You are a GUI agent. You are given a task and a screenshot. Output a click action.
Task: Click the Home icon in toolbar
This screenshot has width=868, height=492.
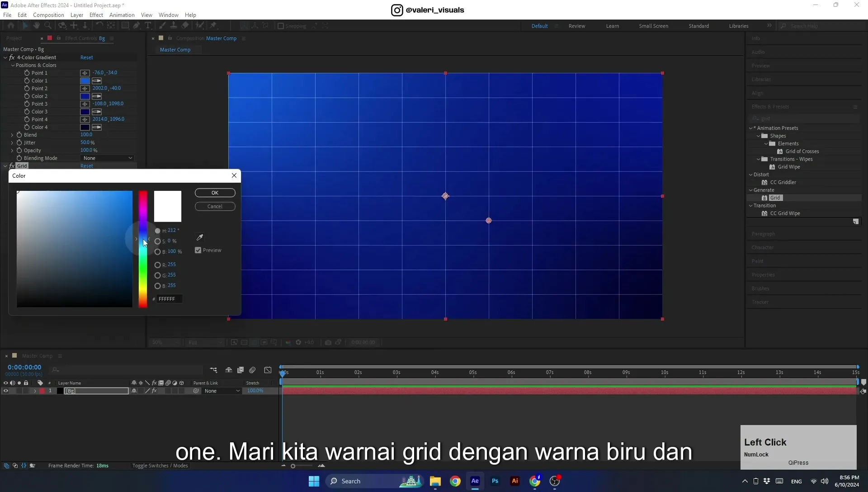pyautogui.click(x=11, y=26)
